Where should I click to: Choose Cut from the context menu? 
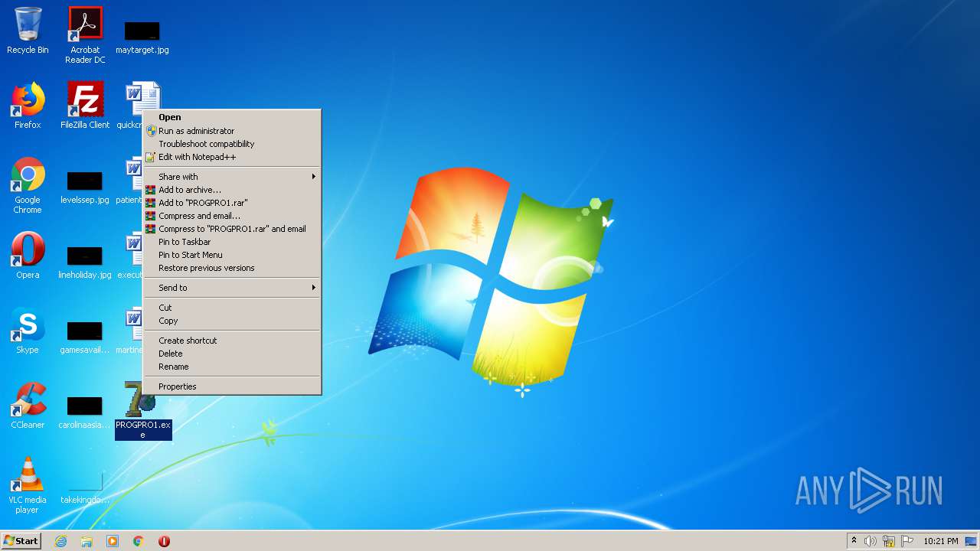(232, 308)
